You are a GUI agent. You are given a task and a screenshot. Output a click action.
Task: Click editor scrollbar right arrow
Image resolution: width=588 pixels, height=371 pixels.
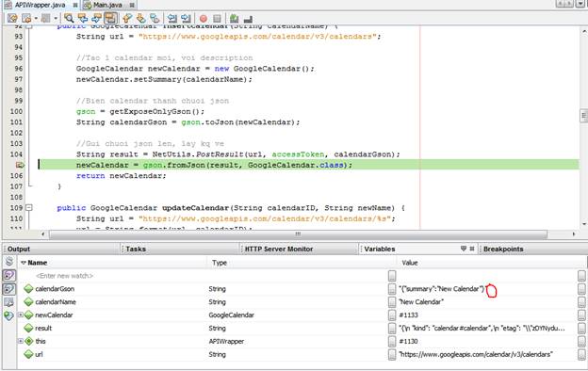(574, 234)
